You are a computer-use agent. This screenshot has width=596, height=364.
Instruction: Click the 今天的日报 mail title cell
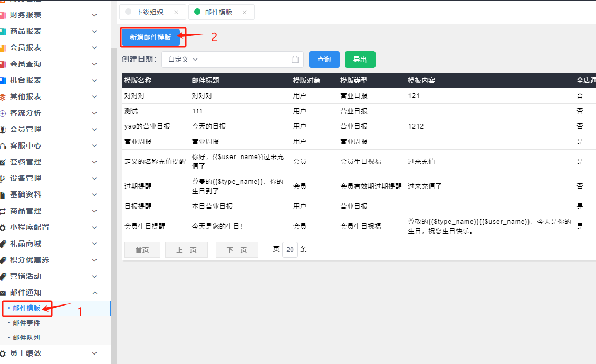point(209,126)
